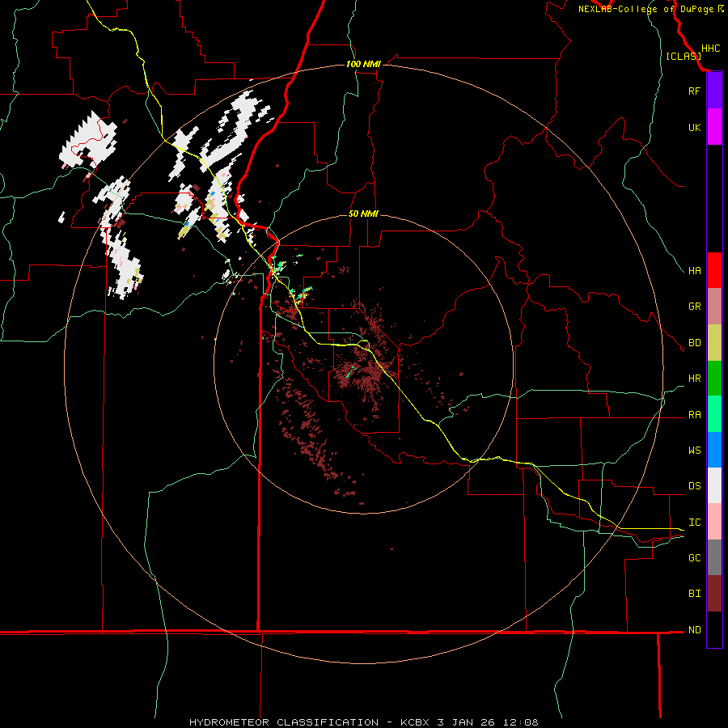Click the WS legend label
Screen dimensions: 728x728
coord(694,451)
